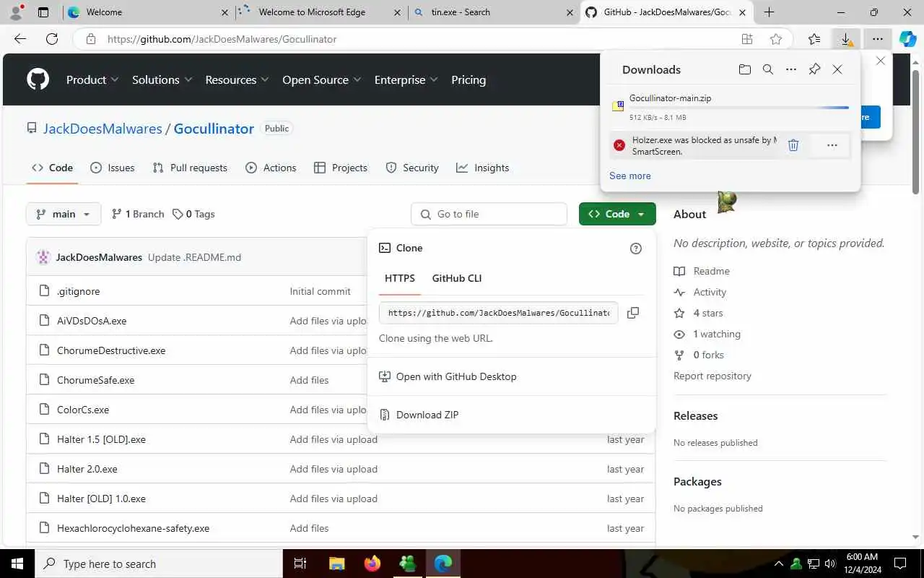This screenshot has width=924, height=578.
Task: Pin the Downloads panel
Action: pos(814,69)
